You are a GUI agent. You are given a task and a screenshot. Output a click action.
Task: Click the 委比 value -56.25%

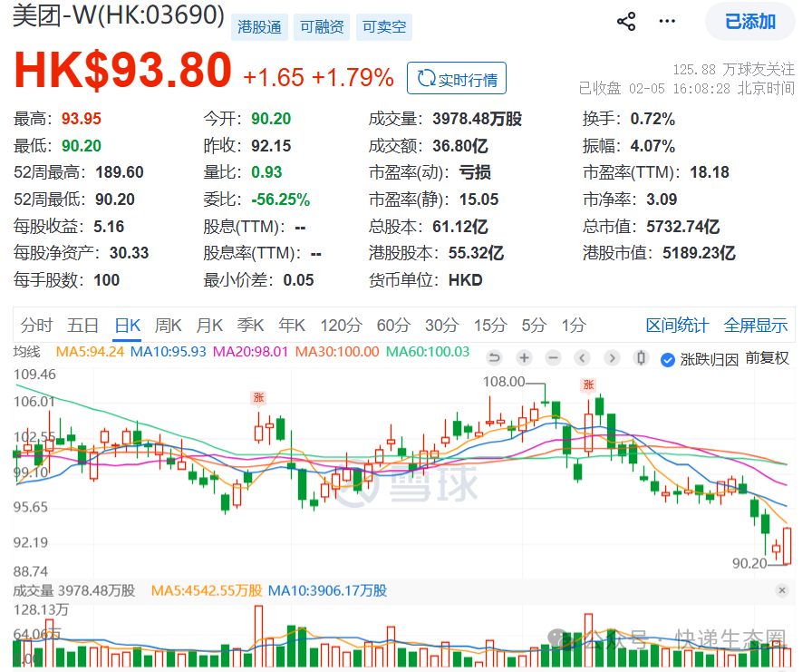click(x=281, y=200)
